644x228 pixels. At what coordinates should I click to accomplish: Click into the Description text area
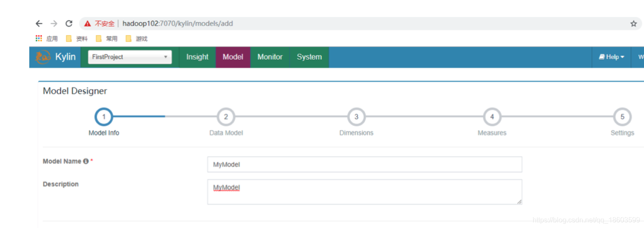(365, 192)
